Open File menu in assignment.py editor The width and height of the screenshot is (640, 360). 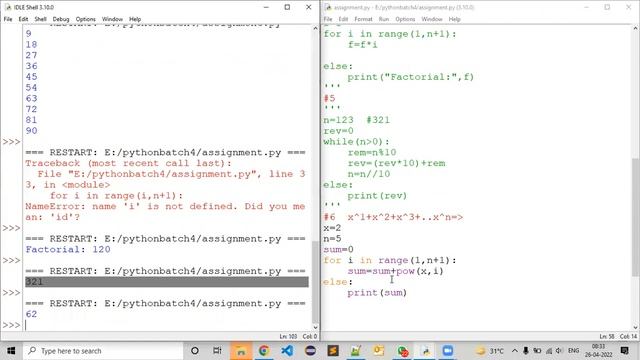click(328, 19)
